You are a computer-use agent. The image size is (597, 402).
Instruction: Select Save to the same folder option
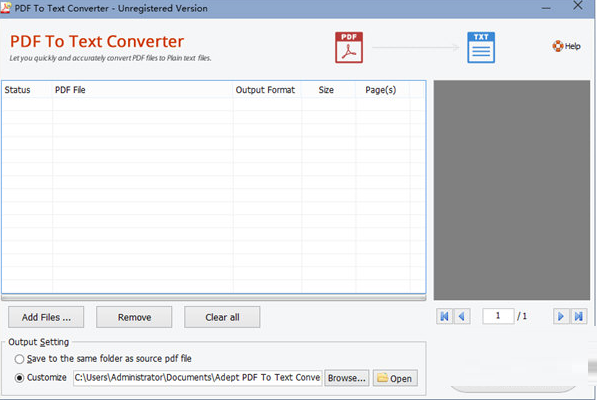(19, 359)
